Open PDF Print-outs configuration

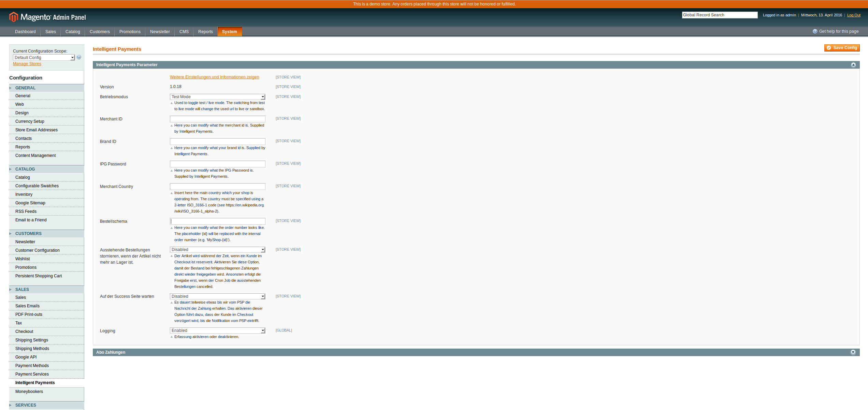click(46, 314)
